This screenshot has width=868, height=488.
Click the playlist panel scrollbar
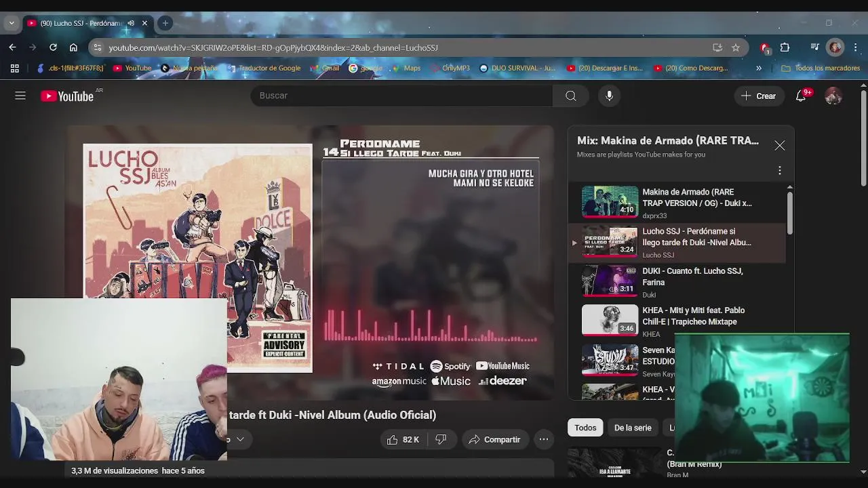click(789, 213)
